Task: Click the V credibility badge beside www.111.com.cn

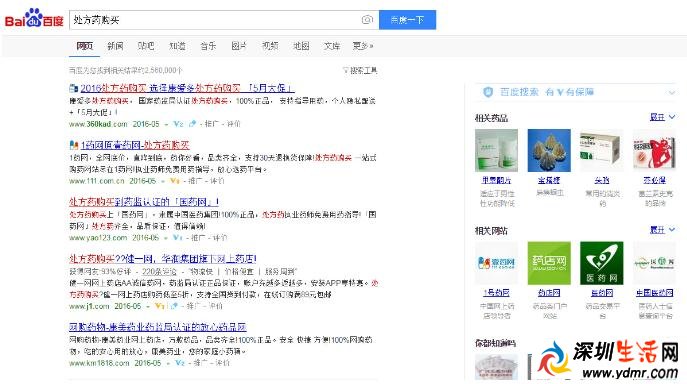Action: 175,181
